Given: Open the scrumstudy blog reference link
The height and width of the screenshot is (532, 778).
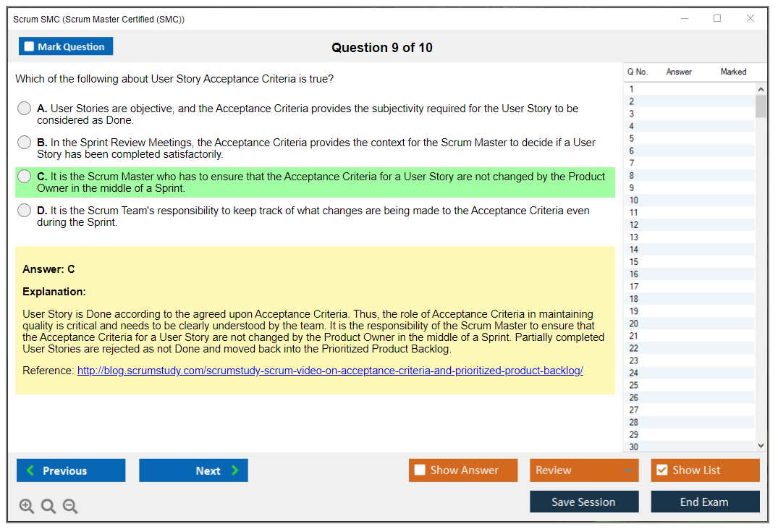Looking at the screenshot, I should 330,371.
